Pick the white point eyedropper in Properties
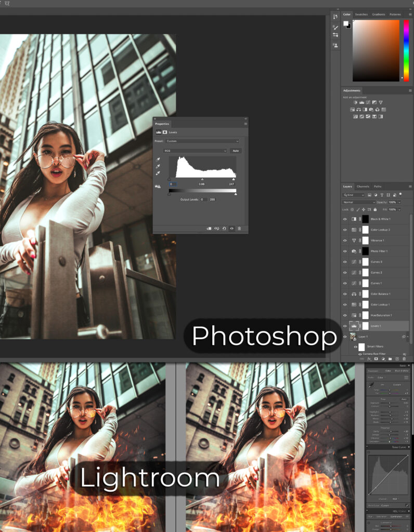This screenshot has height=532, width=414. (x=158, y=173)
